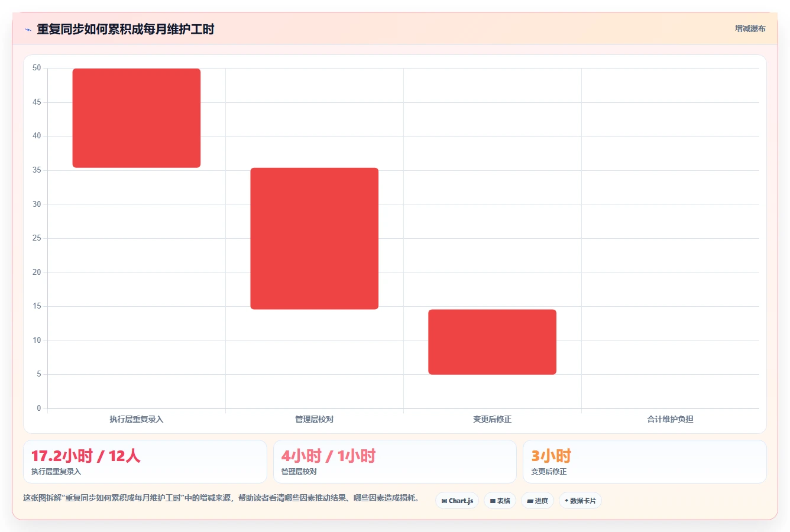Click the y-axis value 25

click(x=37, y=238)
